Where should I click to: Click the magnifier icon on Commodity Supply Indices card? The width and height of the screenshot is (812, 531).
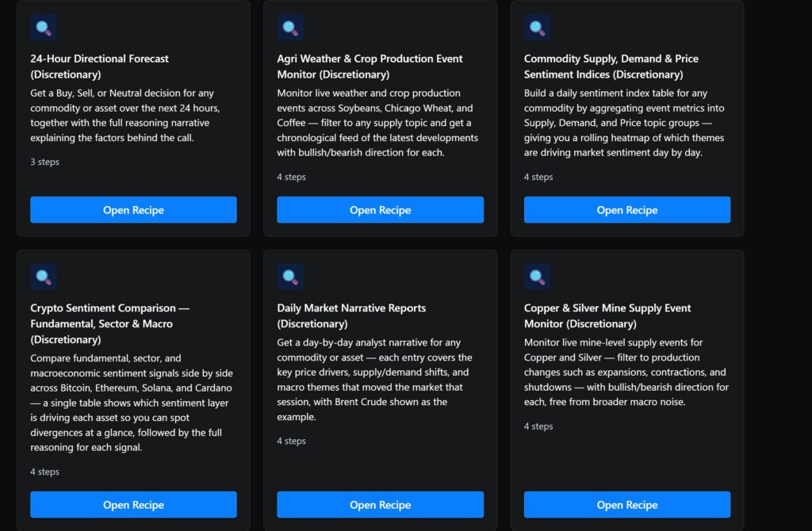pos(537,26)
